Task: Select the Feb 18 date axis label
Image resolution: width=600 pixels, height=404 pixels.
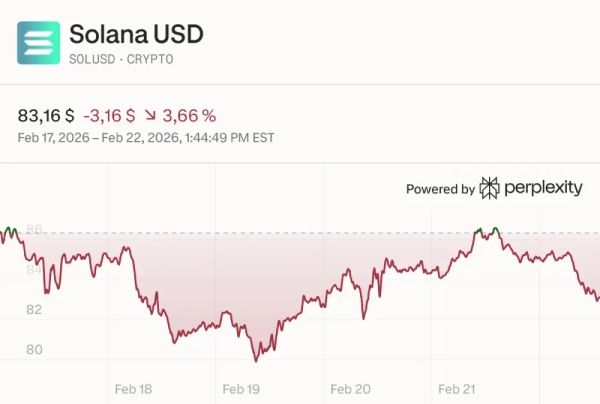Action: click(134, 389)
